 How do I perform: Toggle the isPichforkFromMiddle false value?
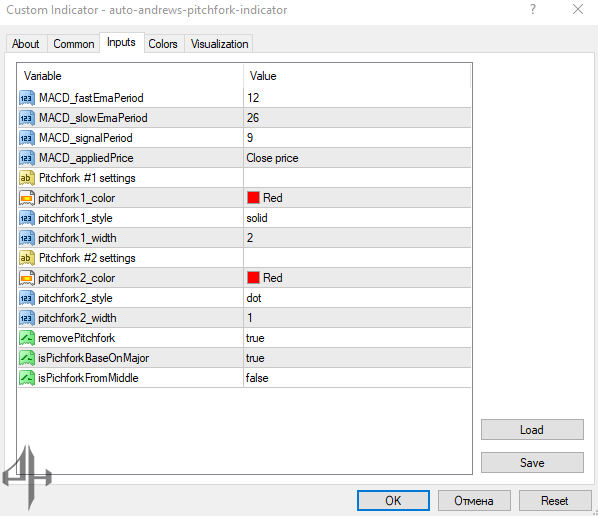tap(357, 378)
